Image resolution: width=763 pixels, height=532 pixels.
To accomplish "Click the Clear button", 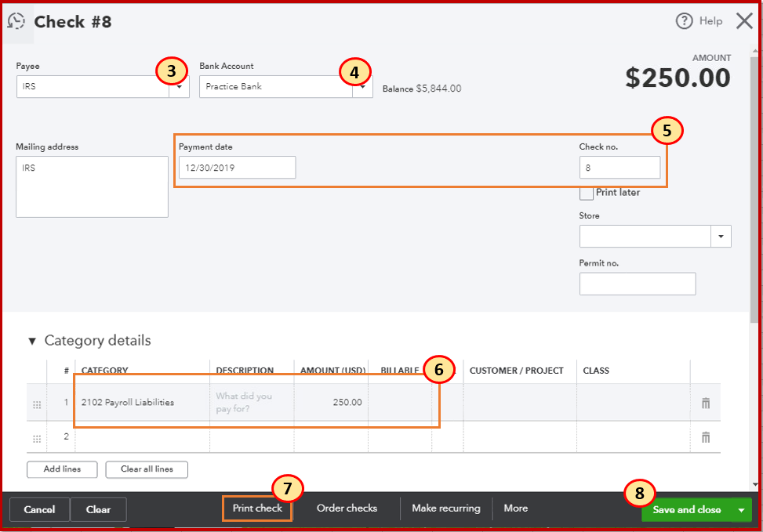I will click(x=98, y=509).
